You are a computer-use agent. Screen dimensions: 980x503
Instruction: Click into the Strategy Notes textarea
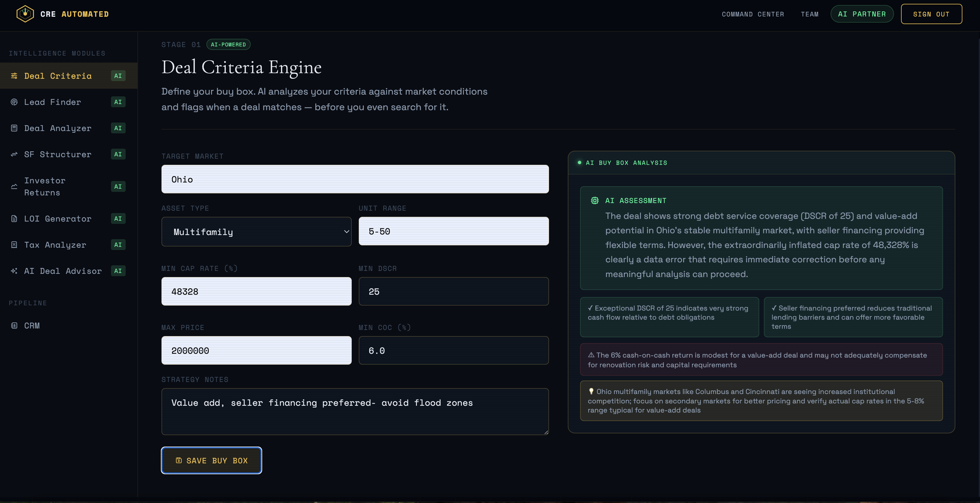coord(355,412)
